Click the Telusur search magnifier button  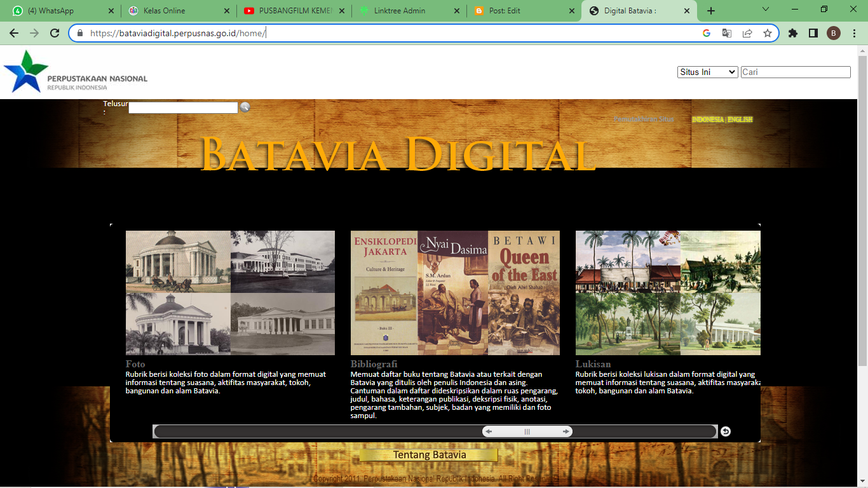pyautogui.click(x=245, y=107)
